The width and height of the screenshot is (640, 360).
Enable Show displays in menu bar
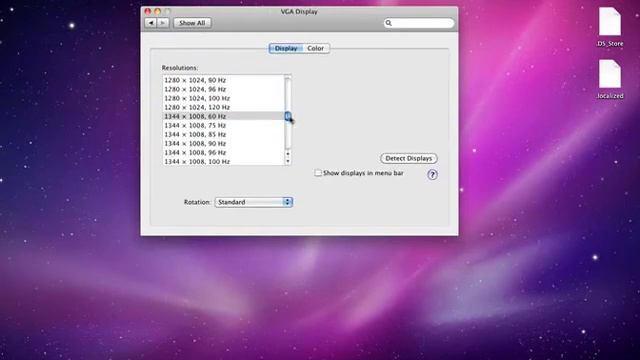click(318, 173)
